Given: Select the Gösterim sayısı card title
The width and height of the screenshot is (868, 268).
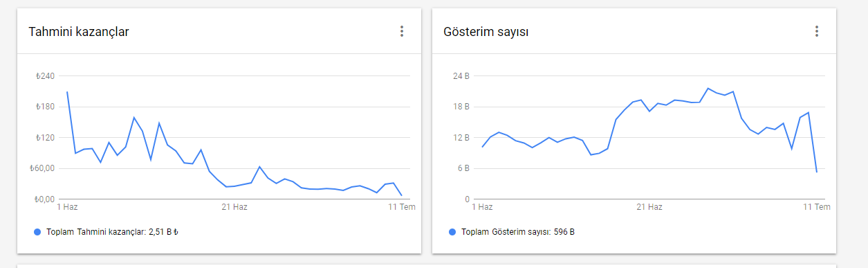Looking at the screenshot, I should [x=486, y=32].
